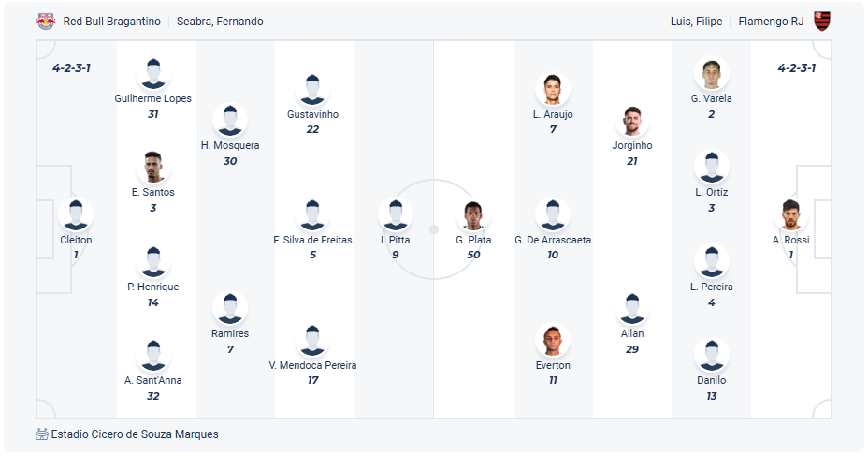Viewport: 868px width, 456px height.
Task: Click coach name Luis, Filipe
Action: point(696,22)
